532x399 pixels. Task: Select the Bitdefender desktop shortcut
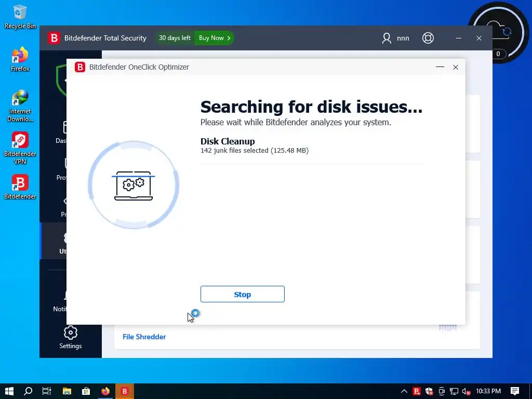point(20,187)
